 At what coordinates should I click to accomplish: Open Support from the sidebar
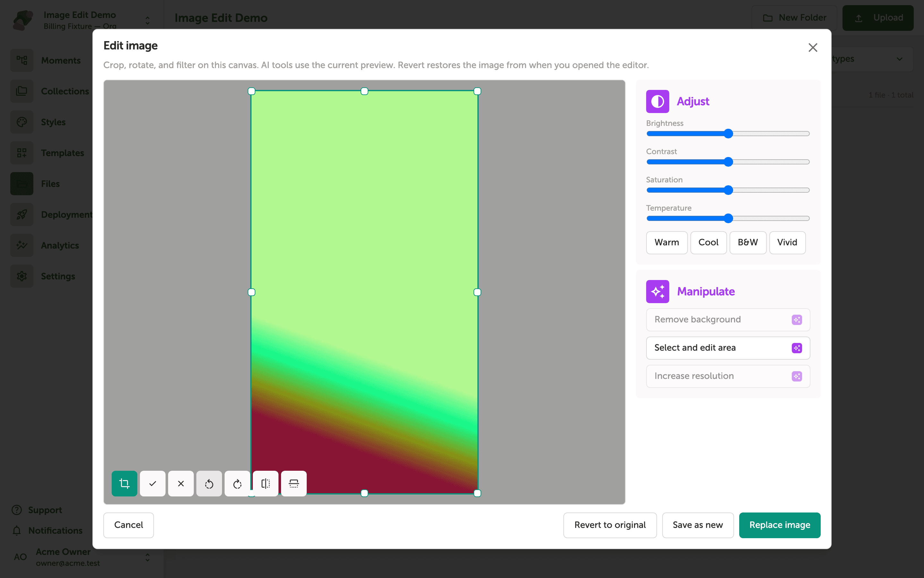click(x=37, y=510)
